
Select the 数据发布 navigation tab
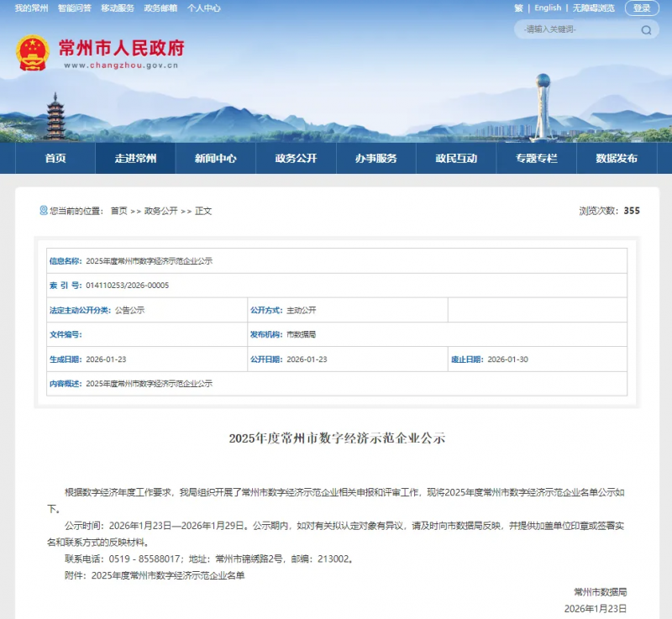(x=617, y=159)
